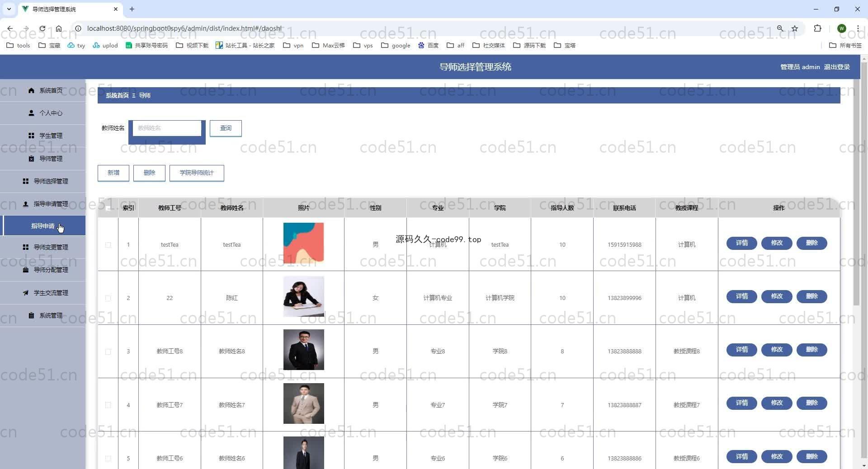Click the 教师工号 column header
This screenshot has height=469, width=868.
[170, 208]
